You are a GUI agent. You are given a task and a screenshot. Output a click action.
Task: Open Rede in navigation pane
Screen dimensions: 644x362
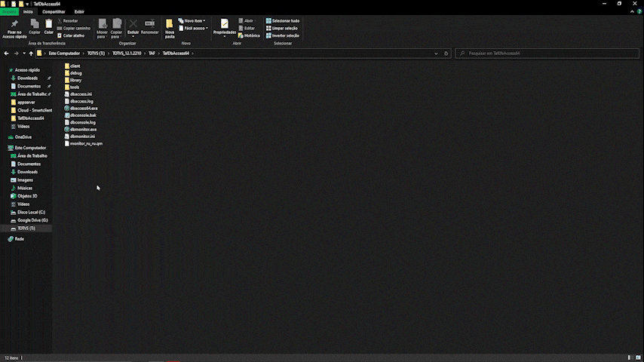tap(16, 239)
